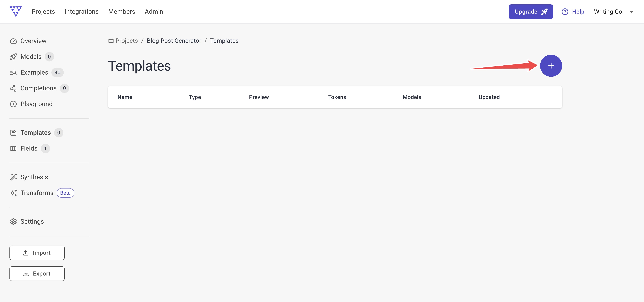Click the Preview column header
The height and width of the screenshot is (302, 644).
[259, 97]
